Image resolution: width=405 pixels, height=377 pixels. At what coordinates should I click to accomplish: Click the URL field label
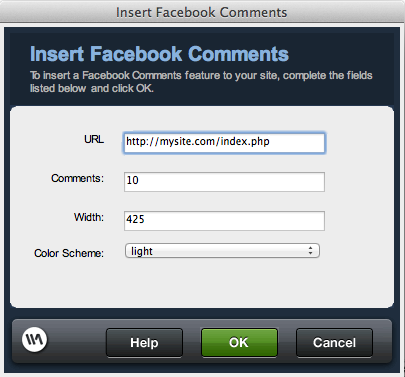(x=94, y=139)
